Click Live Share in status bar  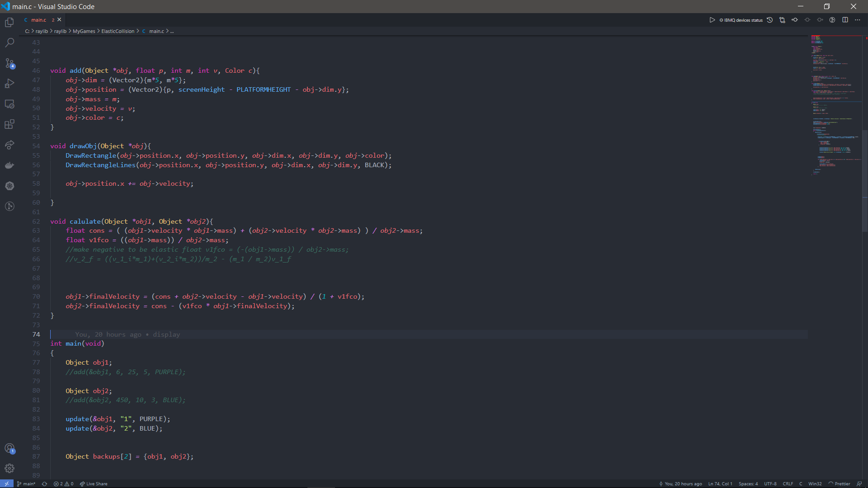pos(94,483)
